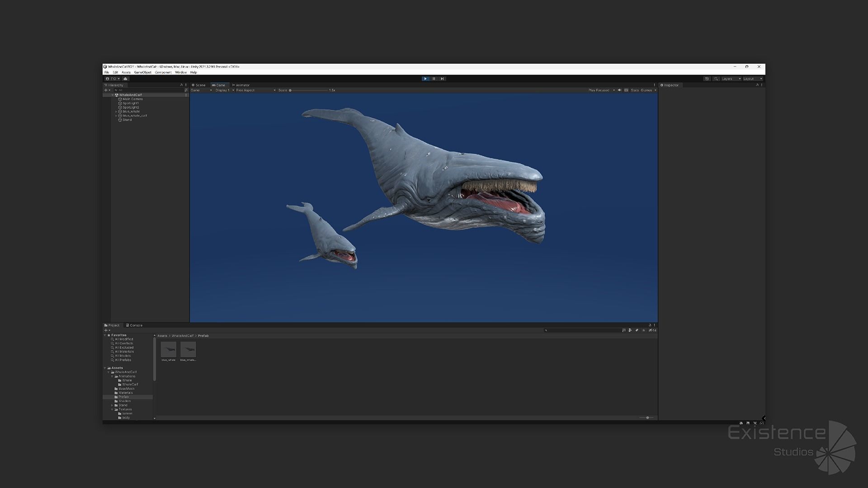Image resolution: width=868 pixels, height=488 pixels.
Task: Toggle the Game view shortcuts keyboard icon
Action: point(626,90)
